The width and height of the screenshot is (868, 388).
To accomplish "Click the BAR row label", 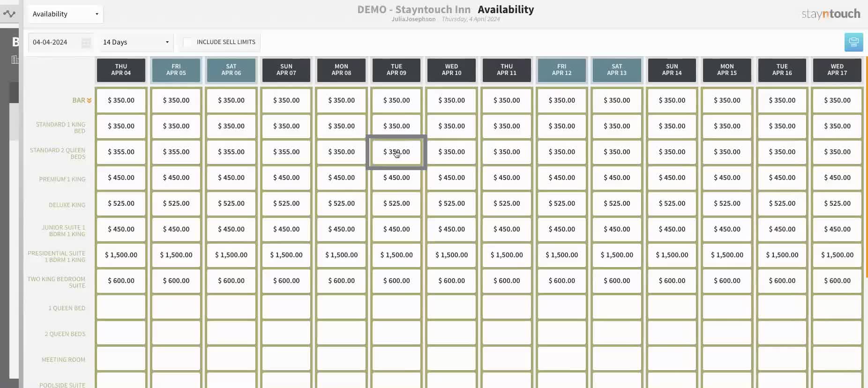I will click(79, 100).
